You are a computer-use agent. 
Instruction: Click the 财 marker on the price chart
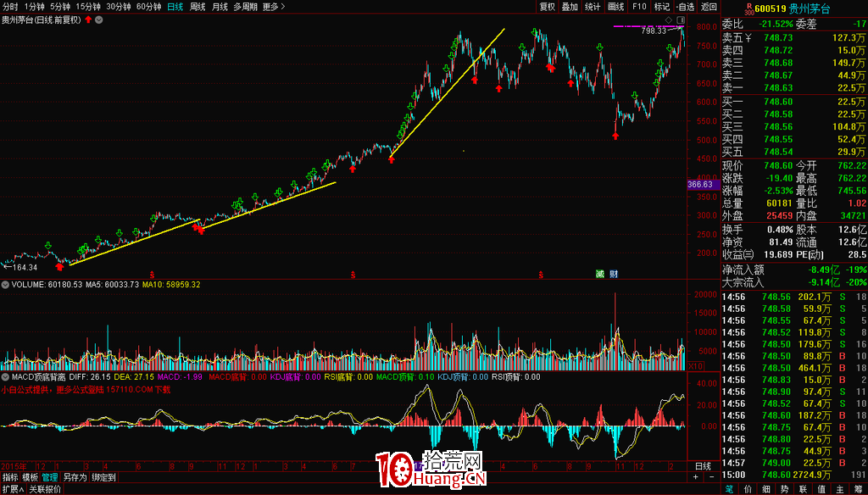coord(613,274)
